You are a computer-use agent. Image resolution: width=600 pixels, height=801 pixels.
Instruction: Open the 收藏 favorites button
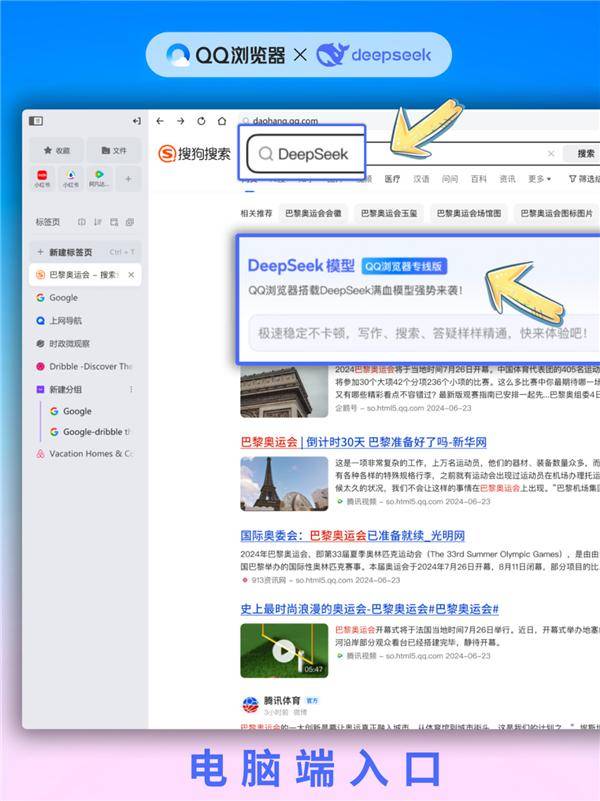coord(56,150)
